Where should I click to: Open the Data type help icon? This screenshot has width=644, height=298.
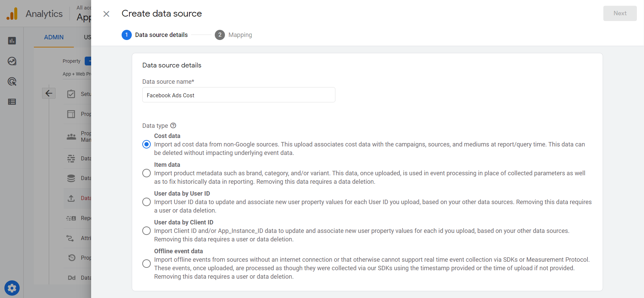coord(173,125)
